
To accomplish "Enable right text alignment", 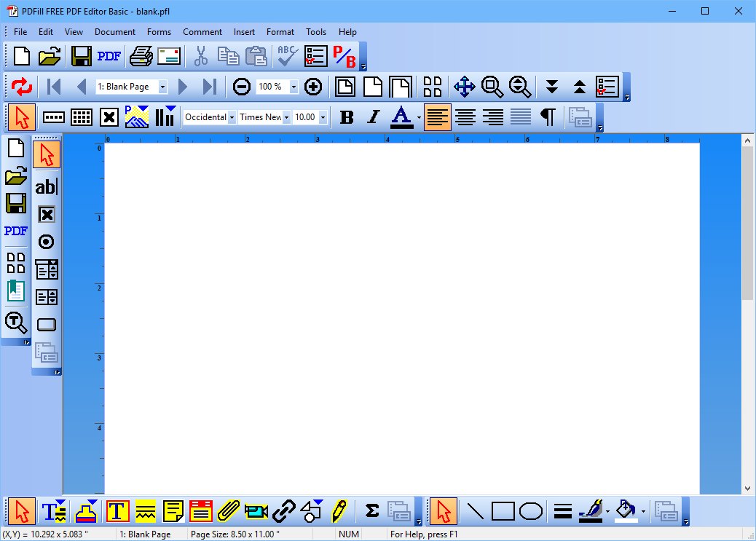I will click(492, 117).
